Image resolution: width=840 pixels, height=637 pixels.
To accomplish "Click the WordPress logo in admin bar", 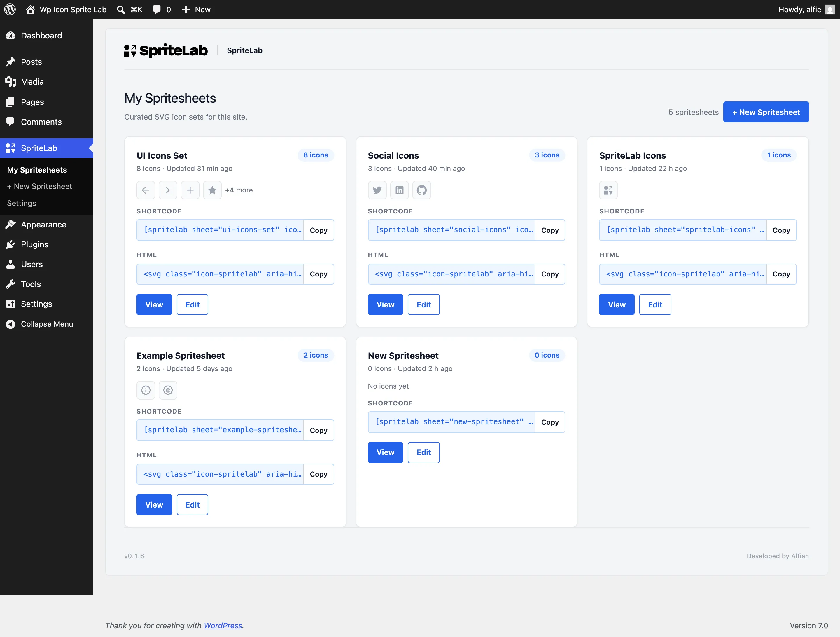I will tap(10, 10).
